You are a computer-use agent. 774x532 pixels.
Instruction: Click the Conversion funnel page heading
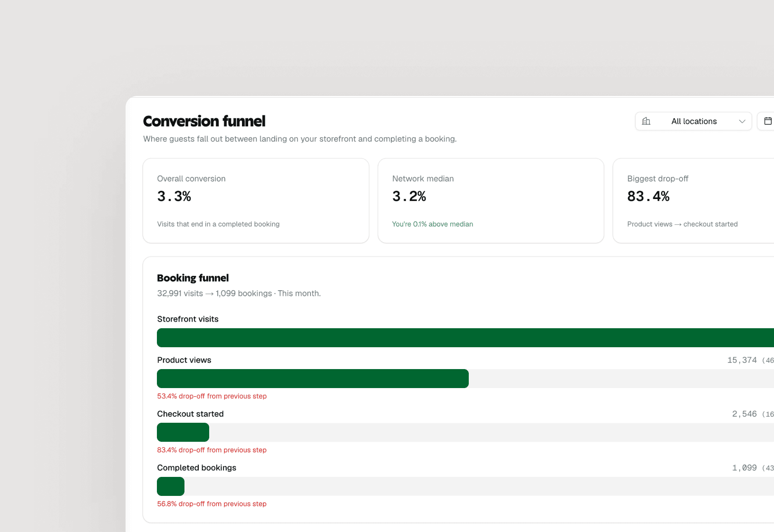204,121
